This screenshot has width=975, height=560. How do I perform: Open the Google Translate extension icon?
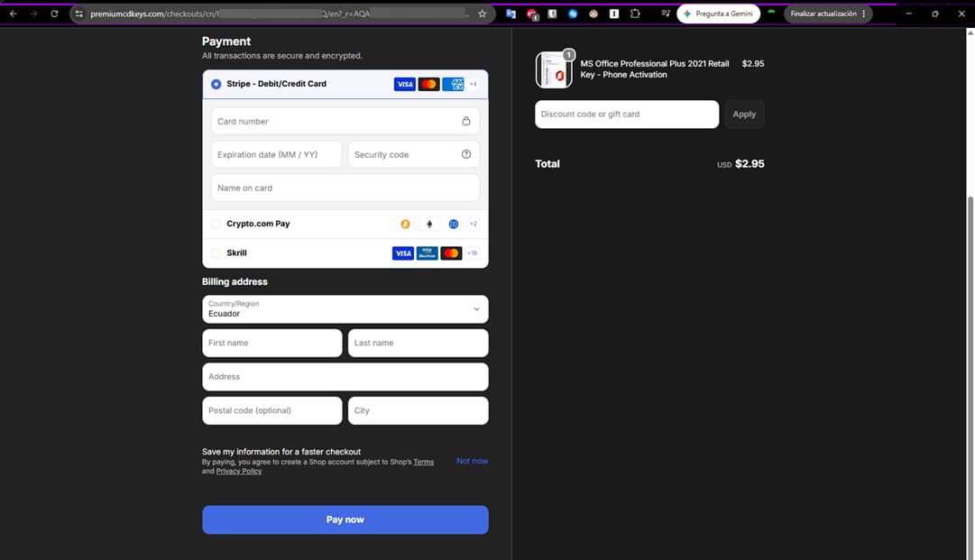click(510, 14)
